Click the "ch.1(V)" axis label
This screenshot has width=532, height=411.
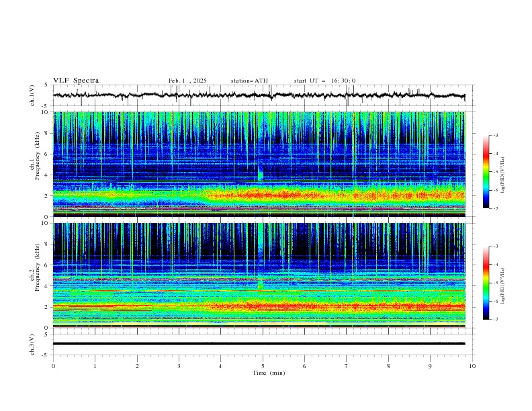pos(32,95)
